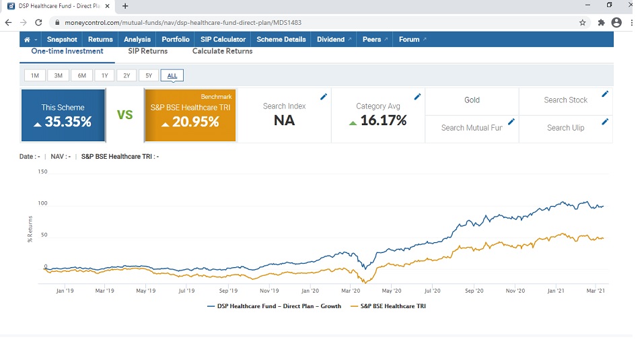Screen dimensions: 644x362
Task: Edit the Search Ulip pencil icon
Action: (605, 122)
